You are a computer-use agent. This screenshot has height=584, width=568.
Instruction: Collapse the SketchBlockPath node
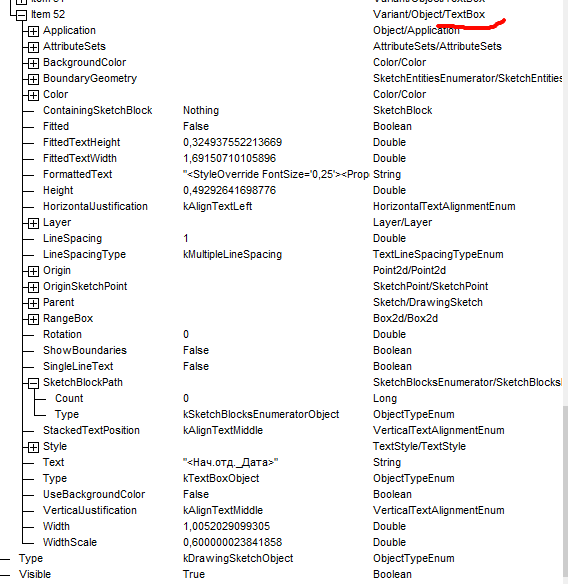click(33, 383)
